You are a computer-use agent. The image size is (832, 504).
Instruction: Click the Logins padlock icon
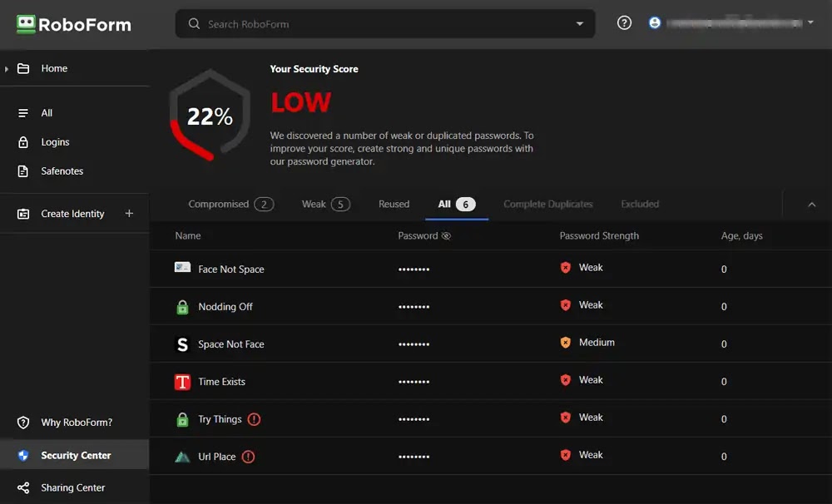(23, 142)
